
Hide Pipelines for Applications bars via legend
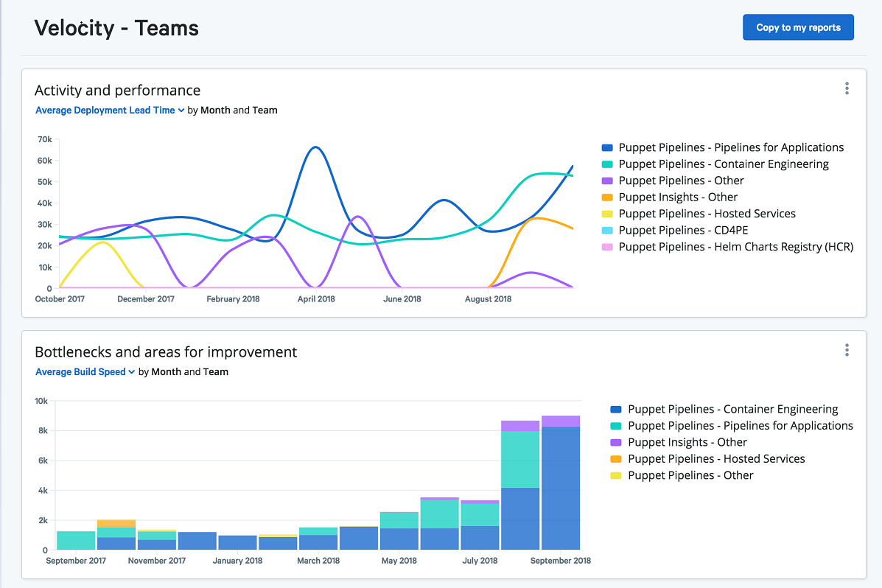point(617,425)
